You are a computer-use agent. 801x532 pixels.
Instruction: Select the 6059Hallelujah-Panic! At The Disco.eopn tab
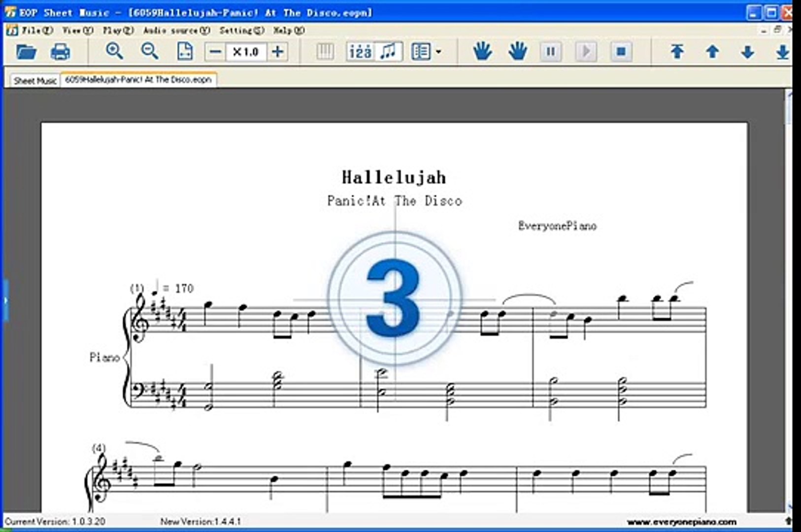coord(138,79)
